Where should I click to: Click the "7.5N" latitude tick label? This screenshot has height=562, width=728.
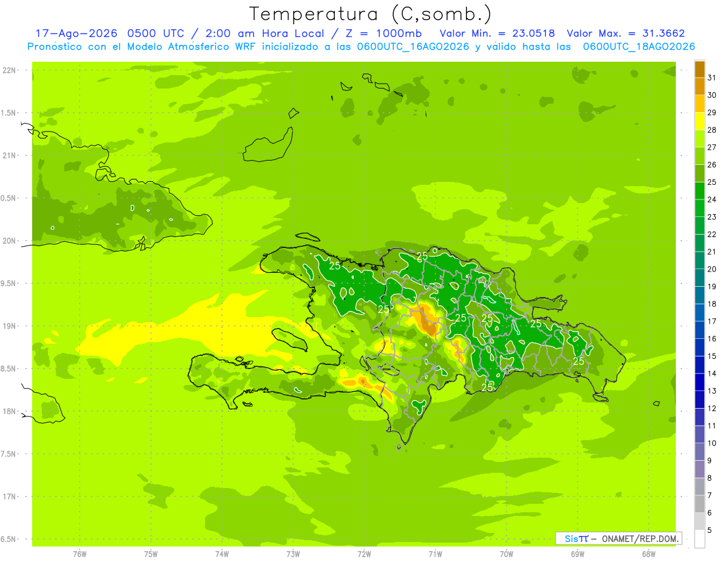point(9,453)
